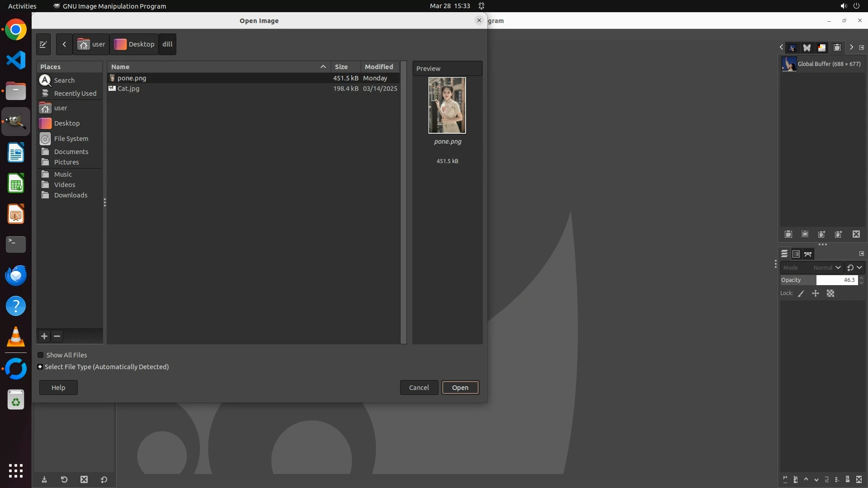
Task: Enable Show All Files checkbox
Action: [41, 355]
